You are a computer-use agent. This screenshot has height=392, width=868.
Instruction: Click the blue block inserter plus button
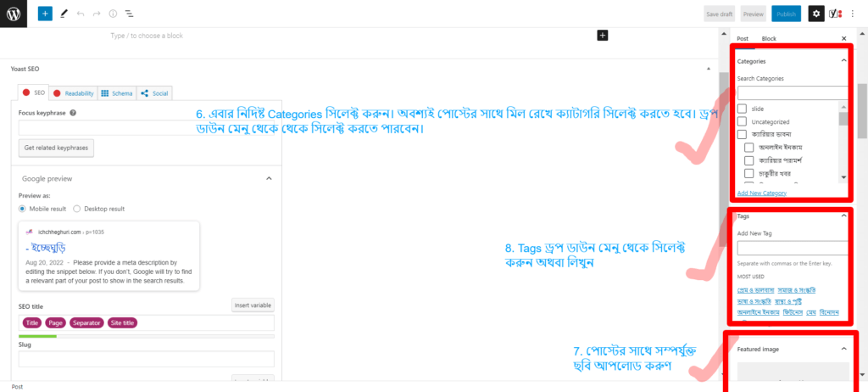45,14
